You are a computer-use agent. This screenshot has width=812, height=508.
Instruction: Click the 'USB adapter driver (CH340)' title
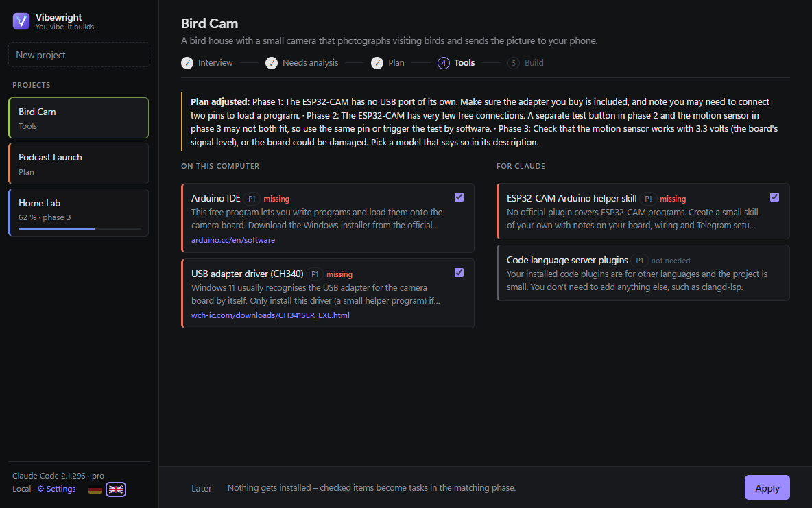click(248, 274)
